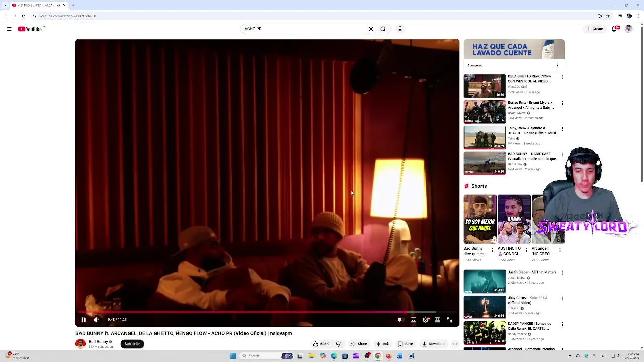Open the sponsored ad options menu
644x362 pixels.
557,65
